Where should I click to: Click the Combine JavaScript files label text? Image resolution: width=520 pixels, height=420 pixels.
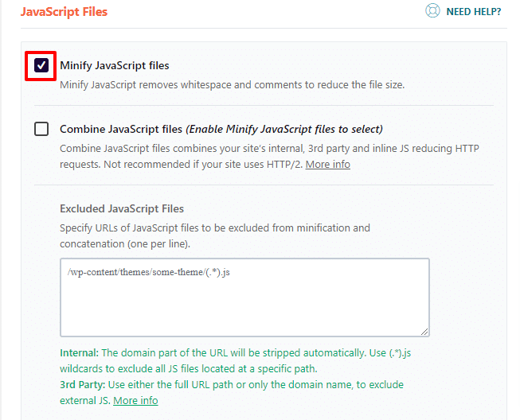121,129
